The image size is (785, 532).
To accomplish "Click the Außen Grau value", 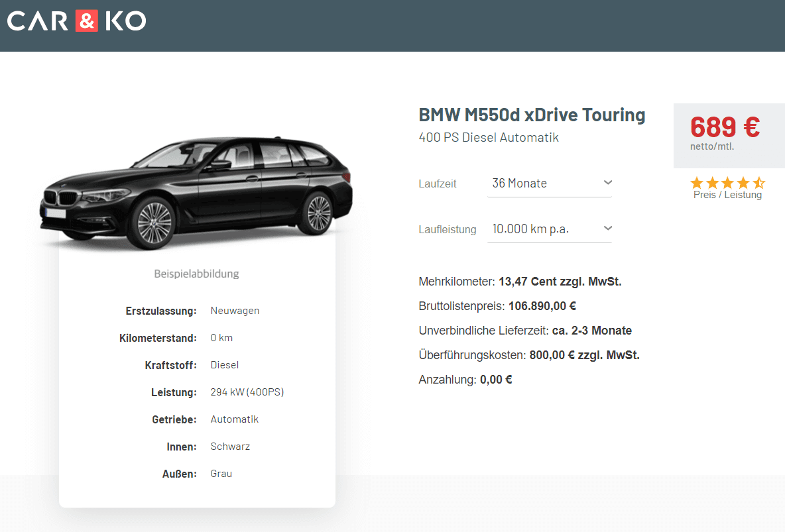I will click(x=221, y=474).
